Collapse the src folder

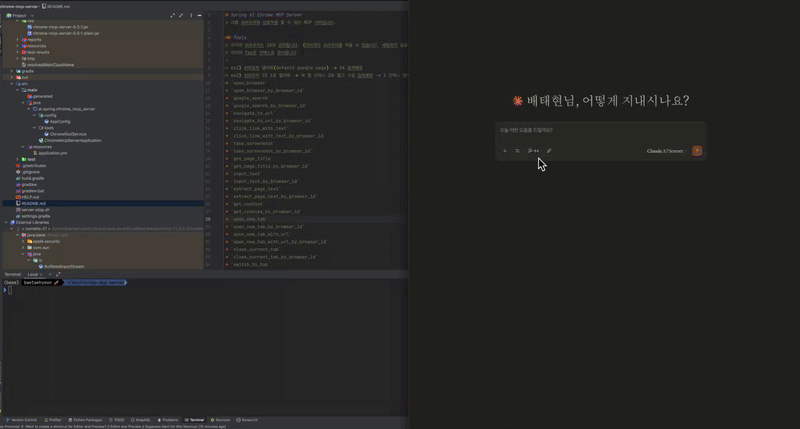tap(12, 84)
